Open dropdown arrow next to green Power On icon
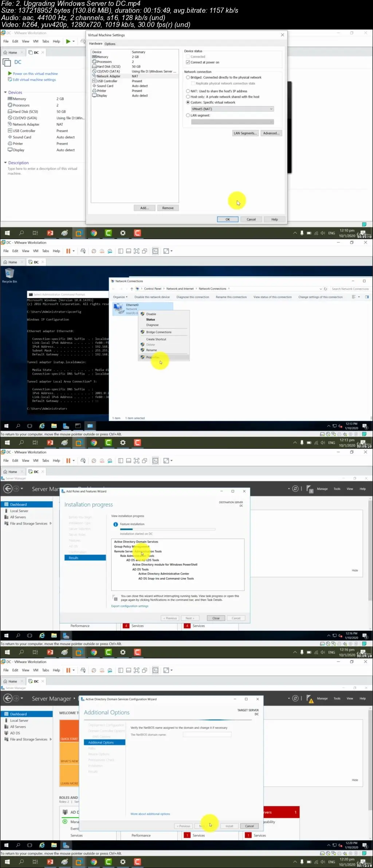The image size is (373, 868). click(x=74, y=42)
